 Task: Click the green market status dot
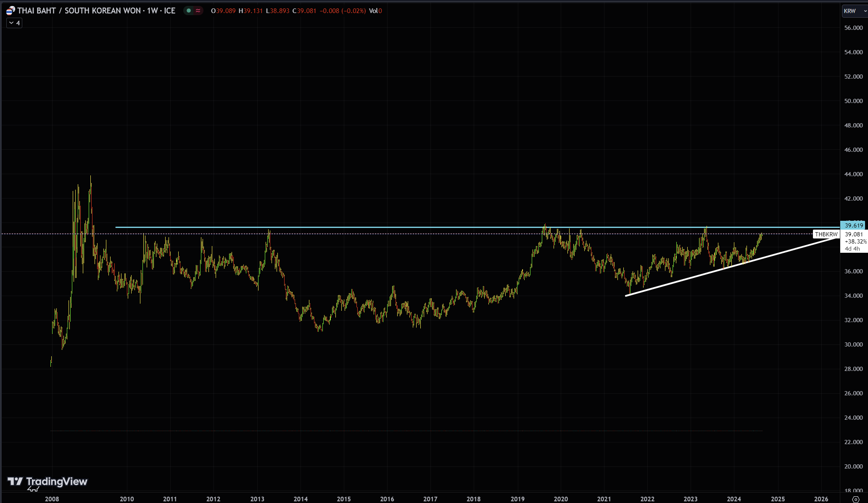coord(189,11)
